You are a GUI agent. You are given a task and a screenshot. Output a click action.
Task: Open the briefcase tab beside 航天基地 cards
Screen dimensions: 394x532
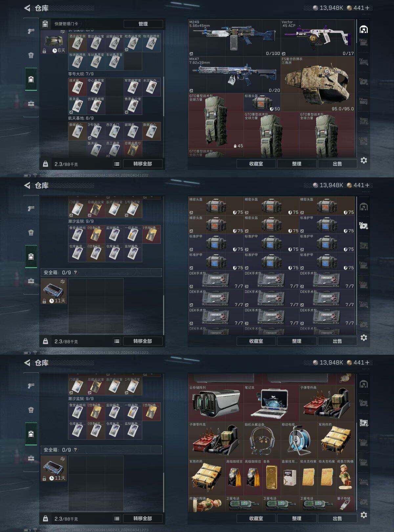(x=31, y=103)
